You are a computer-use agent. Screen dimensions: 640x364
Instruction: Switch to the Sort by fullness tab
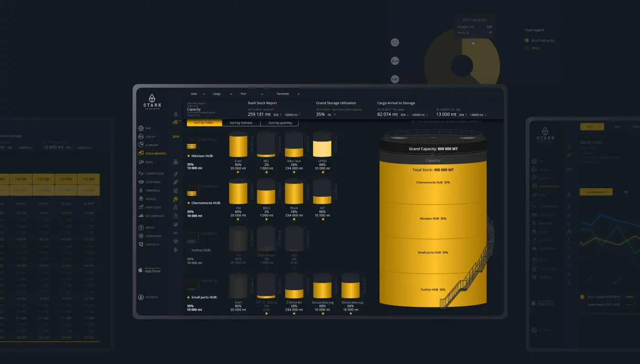[x=241, y=123]
